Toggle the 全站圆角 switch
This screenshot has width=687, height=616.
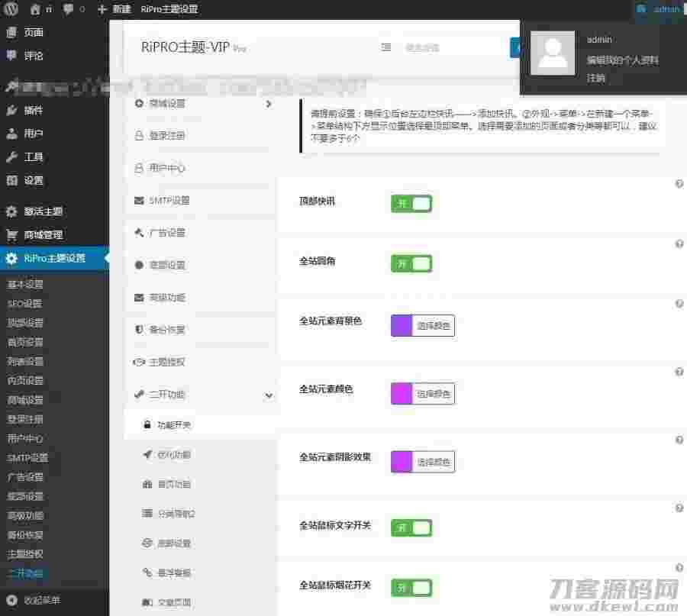(411, 263)
